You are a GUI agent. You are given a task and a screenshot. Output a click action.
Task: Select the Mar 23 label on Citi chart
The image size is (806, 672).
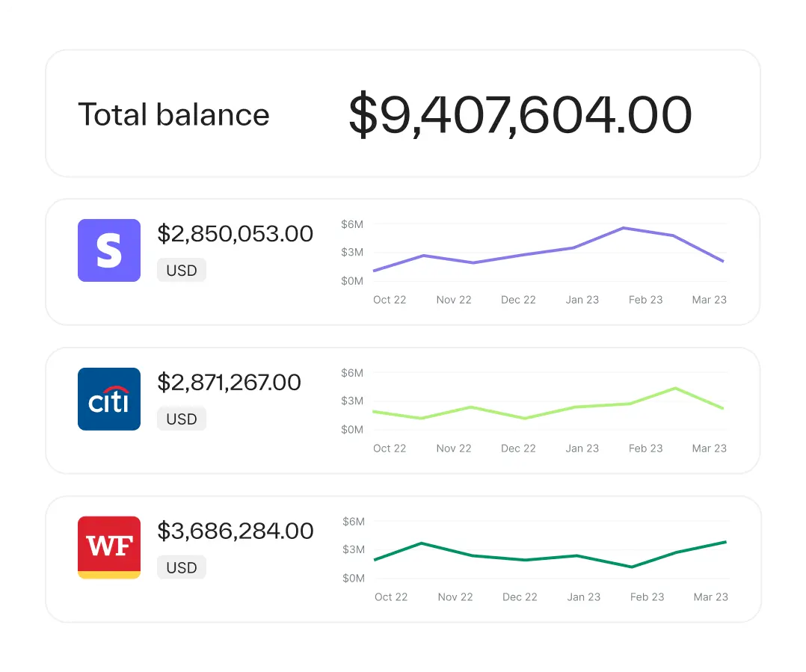click(709, 448)
